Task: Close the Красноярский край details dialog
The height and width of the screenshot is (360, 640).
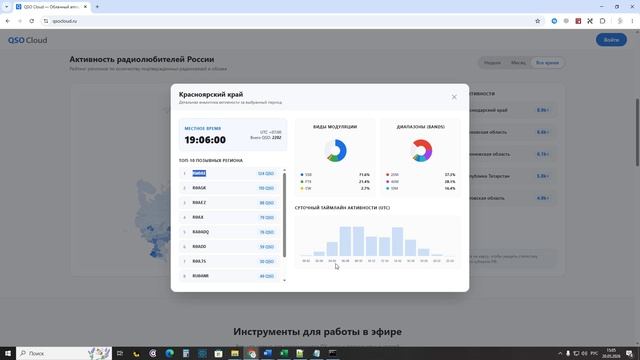Action: [x=454, y=97]
